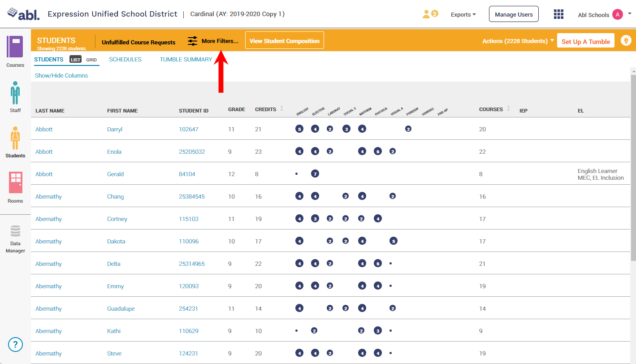Open the Rooms sidebar icon
Viewport: 636px width, 364px height.
pos(15,187)
